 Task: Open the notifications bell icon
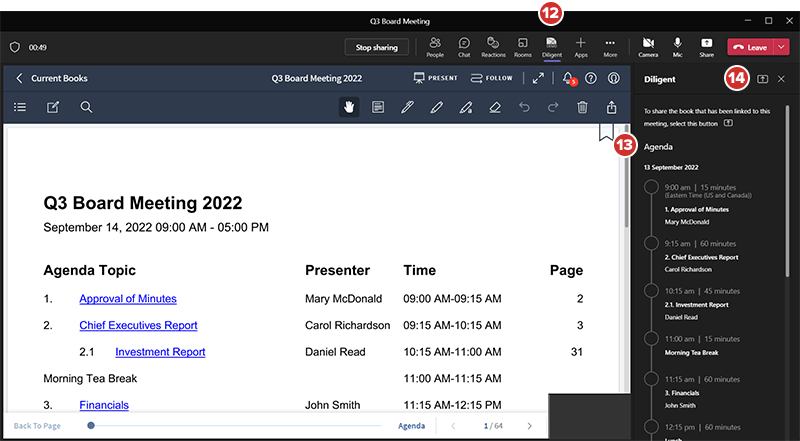[x=569, y=78]
